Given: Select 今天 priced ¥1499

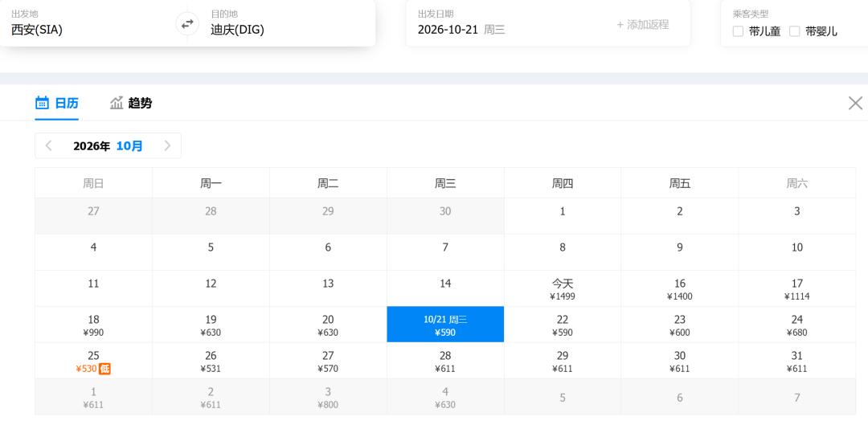Looking at the screenshot, I should pyautogui.click(x=563, y=288).
